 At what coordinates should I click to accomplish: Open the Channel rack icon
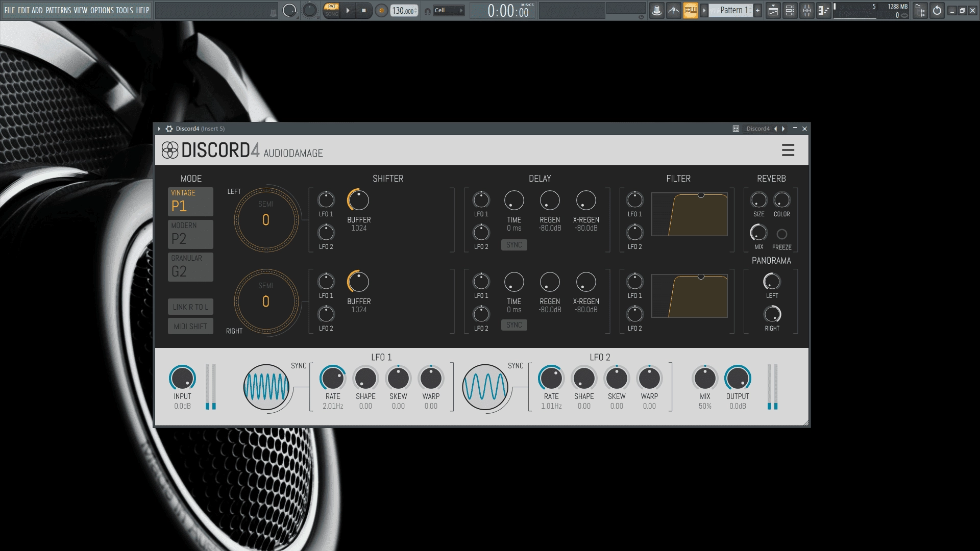790,10
